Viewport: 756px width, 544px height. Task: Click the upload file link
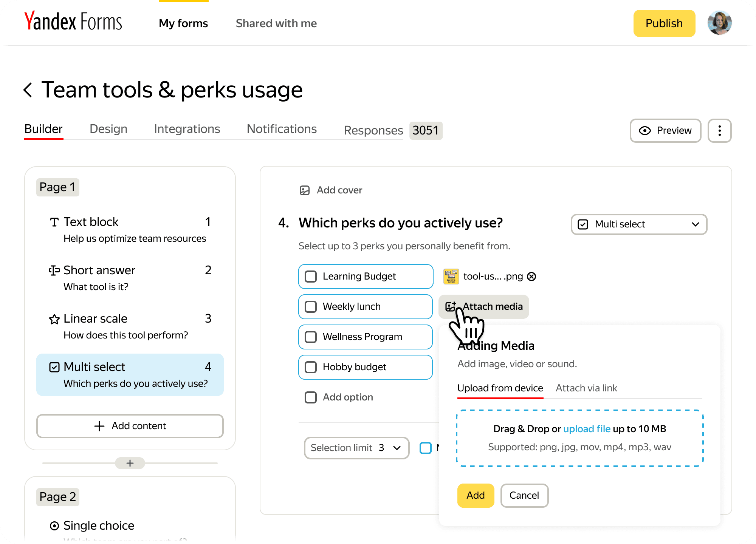click(x=587, y=429)
